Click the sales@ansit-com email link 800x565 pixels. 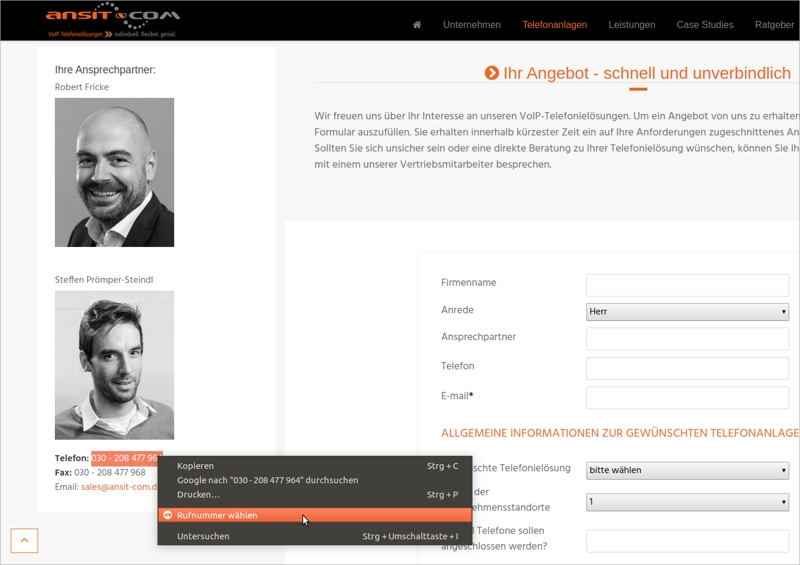[119, 487]
